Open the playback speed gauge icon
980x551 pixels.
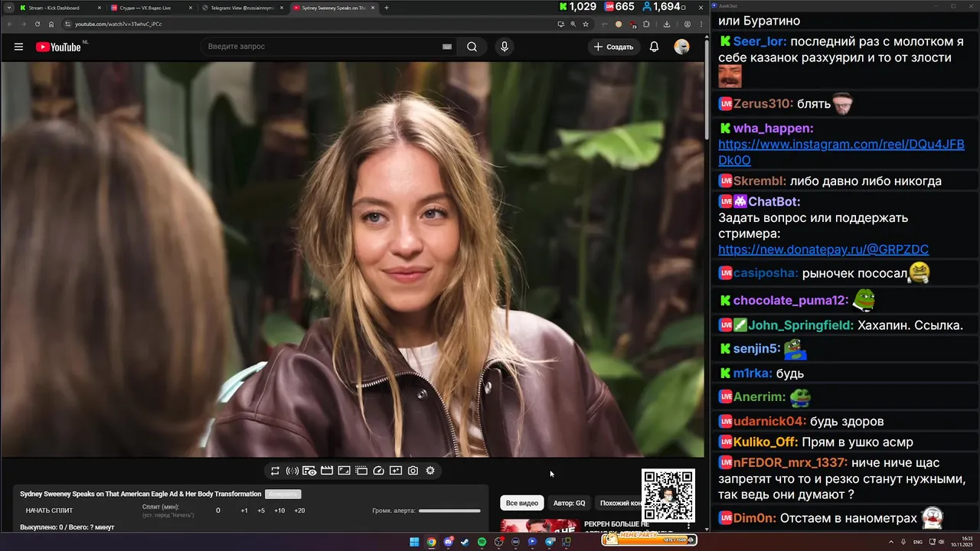[x=378, y=471]
